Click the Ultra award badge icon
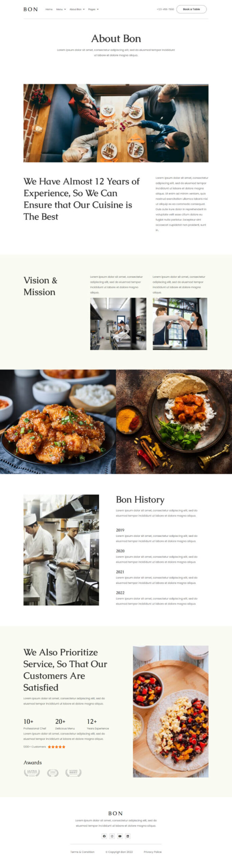Image resolution: width=232 pixels, height=868 pixels. (32, 772)
